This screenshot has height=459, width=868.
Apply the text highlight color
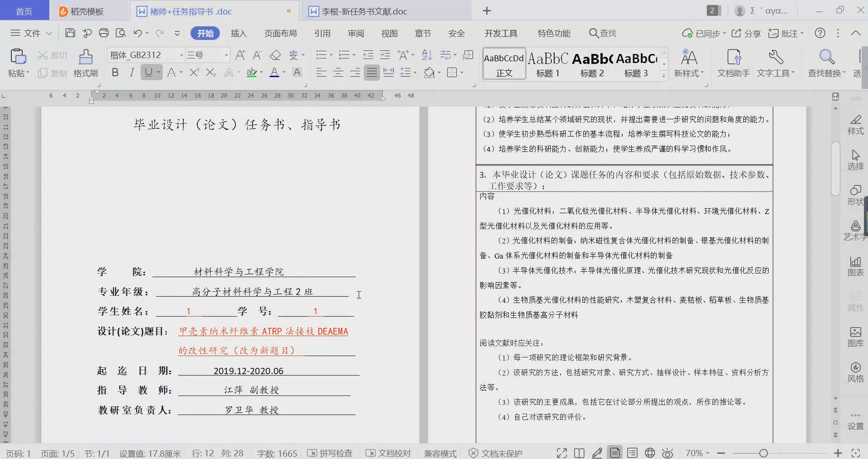click(252, 72)
